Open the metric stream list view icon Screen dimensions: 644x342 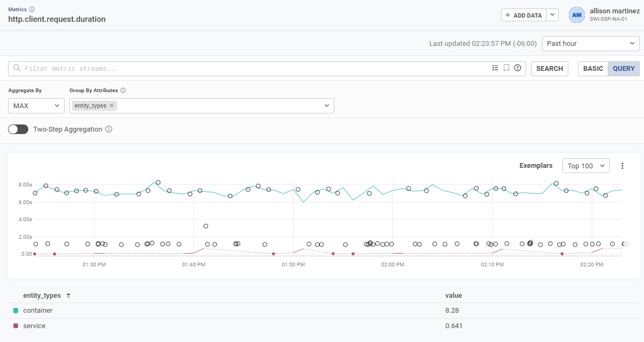(x=495, y=68)
